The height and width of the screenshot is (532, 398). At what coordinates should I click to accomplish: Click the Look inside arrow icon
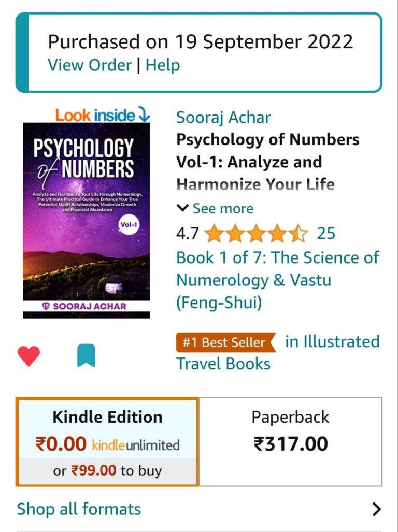[x=144, y=114]
